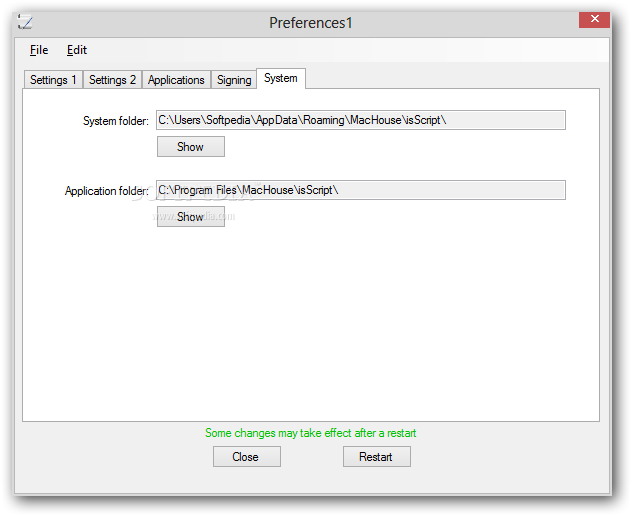632x516 pixels.
Task: Click the 'Application folder:' label
Action: pos(107,191)
